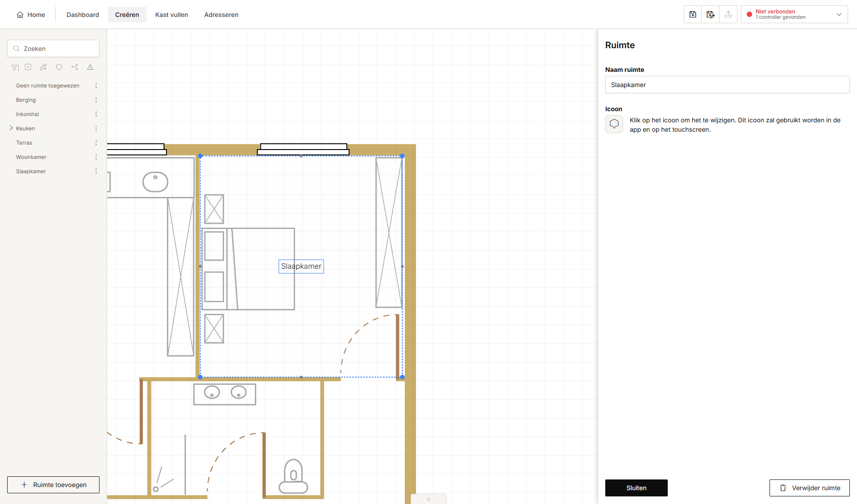Click the share nodes filter icon
This screenshot has height=504, width=857.
[x=75, y=67]
